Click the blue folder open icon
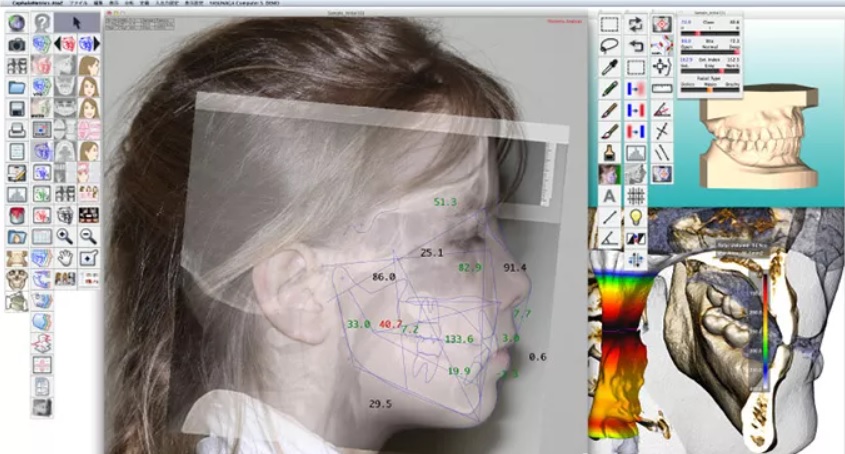The image size is (845, 454). 17,87
